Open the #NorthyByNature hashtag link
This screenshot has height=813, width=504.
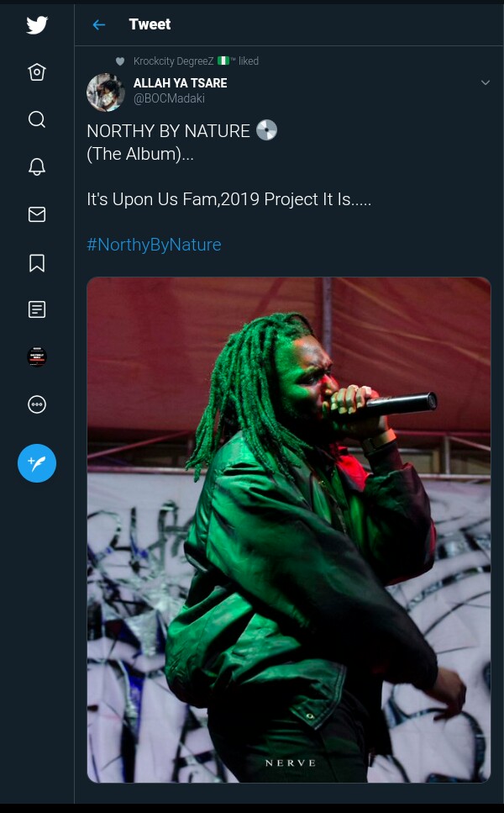click(154, 245)
